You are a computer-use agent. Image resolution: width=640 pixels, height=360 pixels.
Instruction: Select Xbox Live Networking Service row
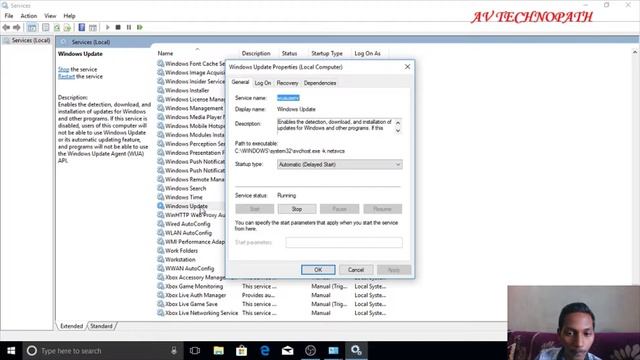click(272, 313)
